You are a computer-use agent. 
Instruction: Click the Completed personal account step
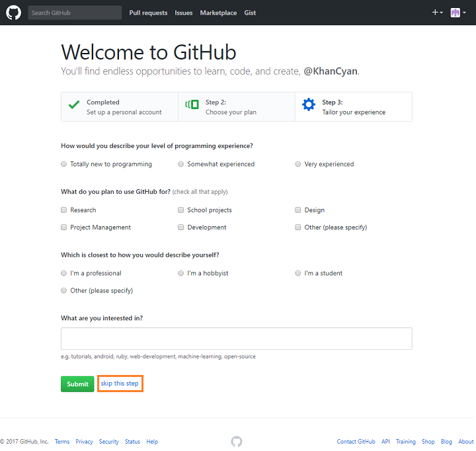(x=120, y=107)
